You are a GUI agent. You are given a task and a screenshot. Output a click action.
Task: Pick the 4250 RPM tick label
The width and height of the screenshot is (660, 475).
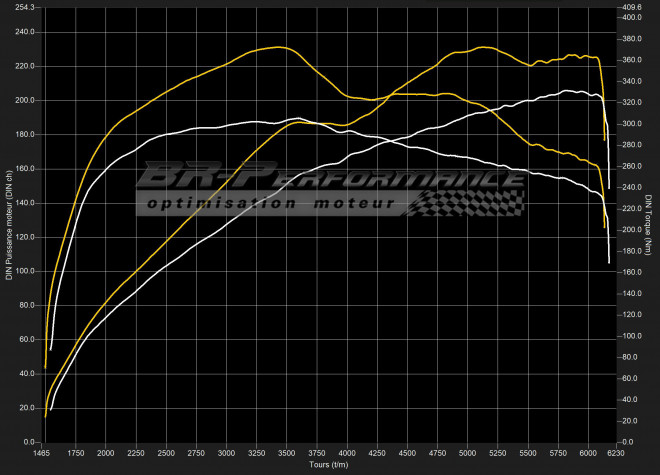pyautogui.click(x=378, y=453)
